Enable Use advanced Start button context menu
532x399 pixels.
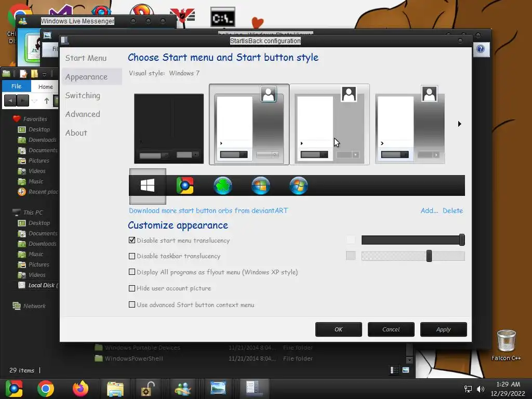[132, 304]
